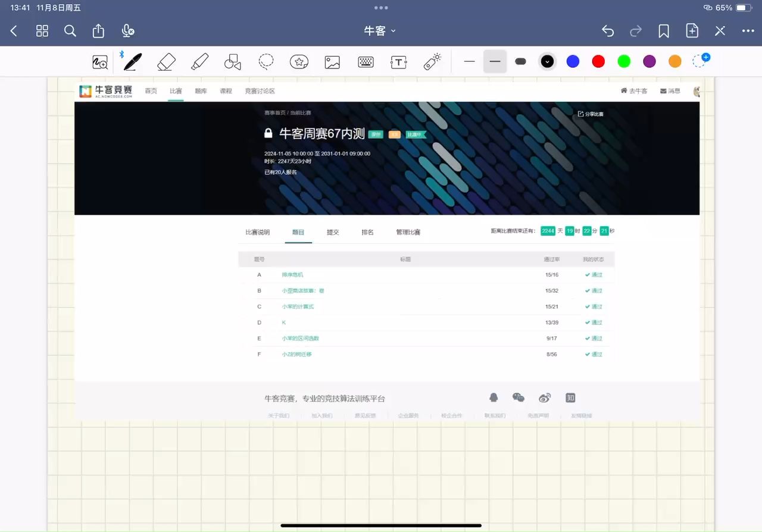Open search with the magnifier icon
This screenshot has width=762, height=532.
point(70,31)
